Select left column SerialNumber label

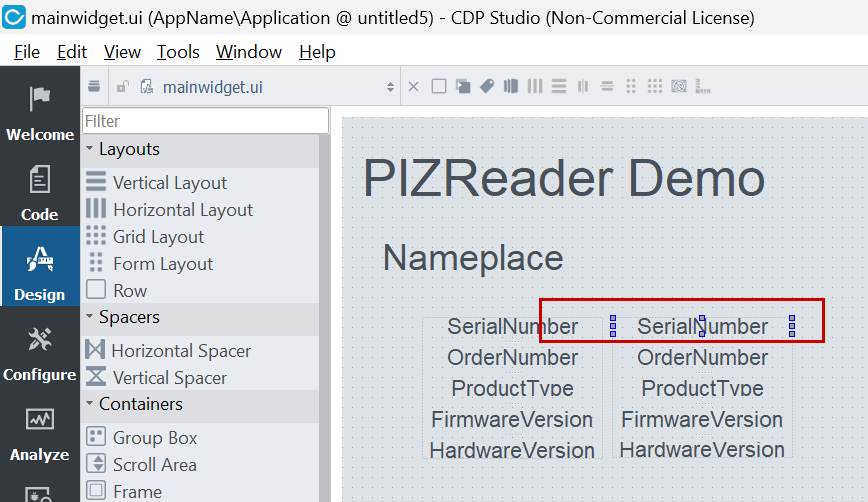(513, 327)
